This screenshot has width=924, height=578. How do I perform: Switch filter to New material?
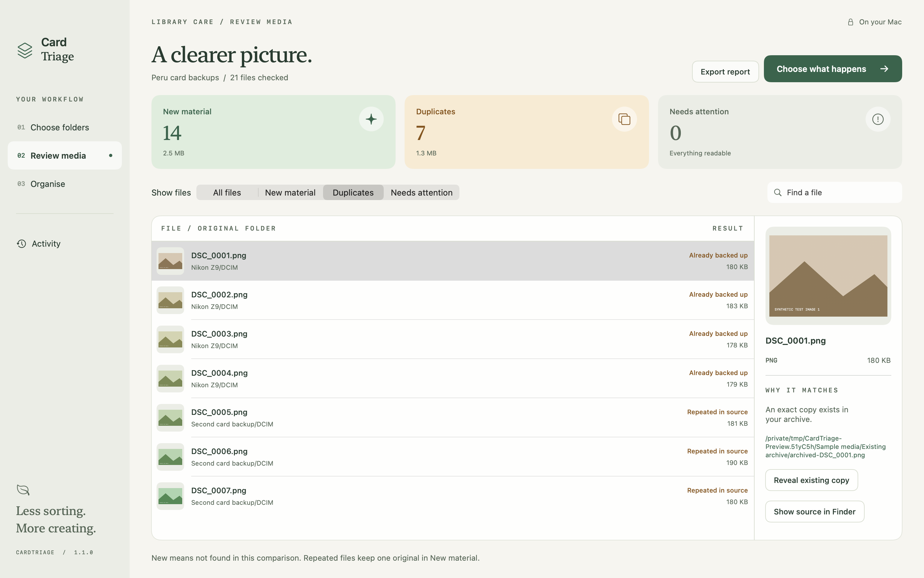pos(290,193)
